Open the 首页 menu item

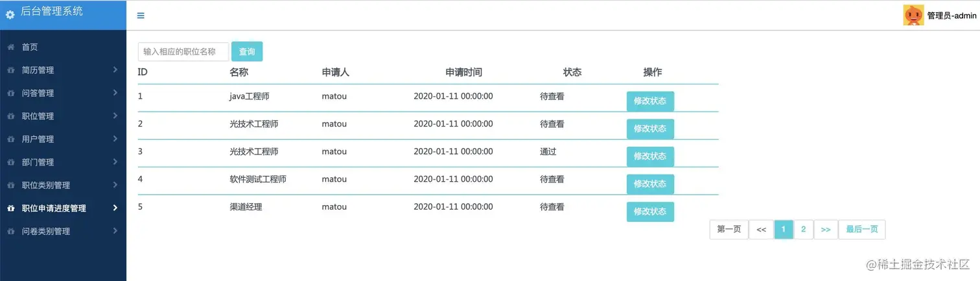click(x=30, y=47)
